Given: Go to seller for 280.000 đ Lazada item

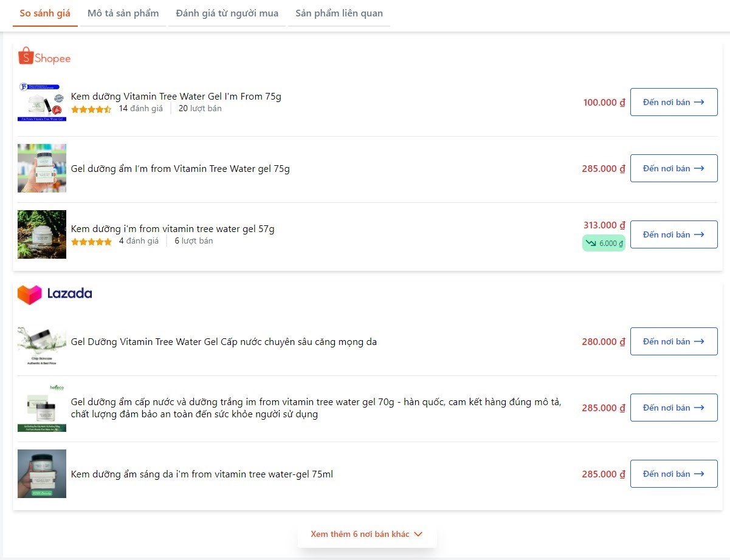Looking at the screenshot, I should (673, 341).
